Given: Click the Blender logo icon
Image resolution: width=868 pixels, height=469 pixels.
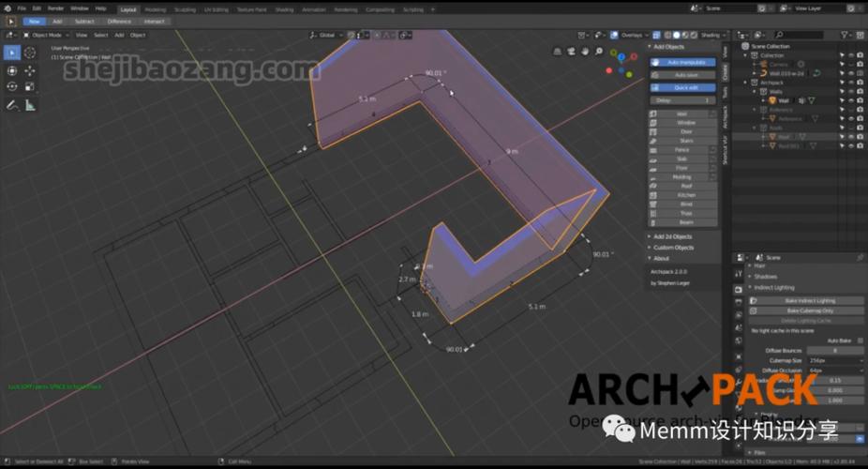Looking at the screenshot, I should (x=7, y=8).
